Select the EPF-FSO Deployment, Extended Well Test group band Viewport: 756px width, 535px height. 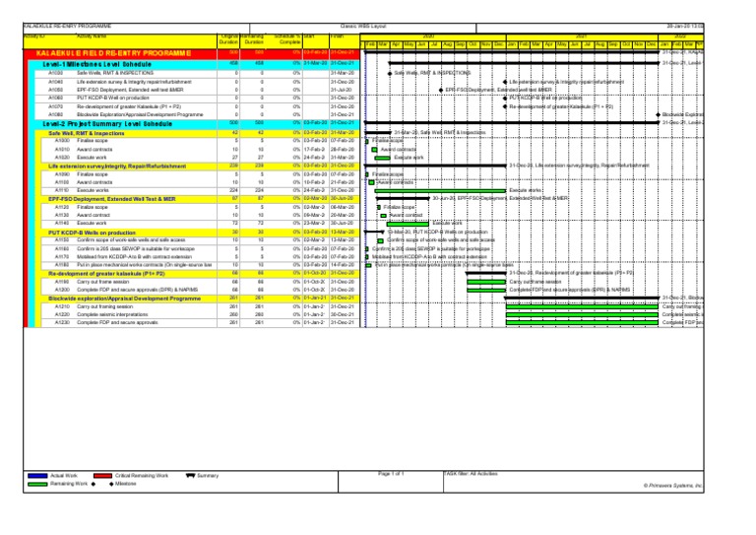pos(197,199)
